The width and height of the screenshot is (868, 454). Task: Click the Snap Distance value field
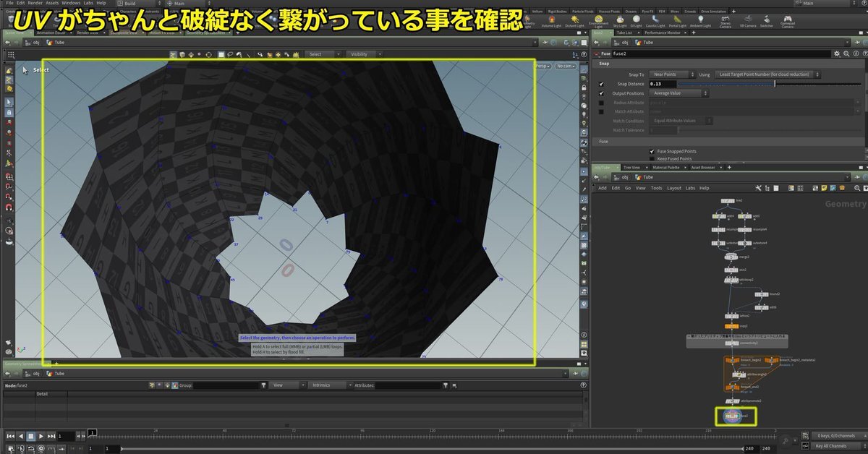pos(662,84)
